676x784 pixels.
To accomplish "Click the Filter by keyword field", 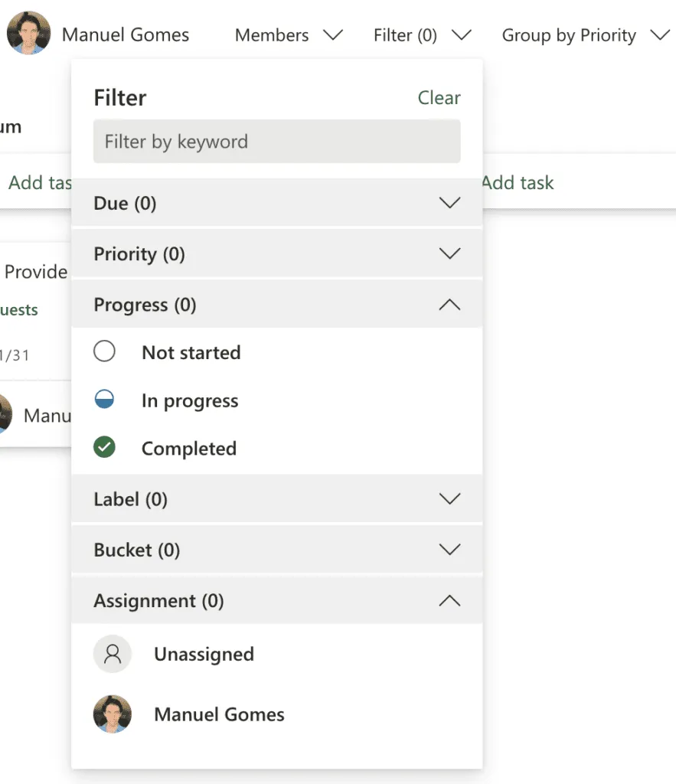I will pyautogui.click(x=276, y=142).
